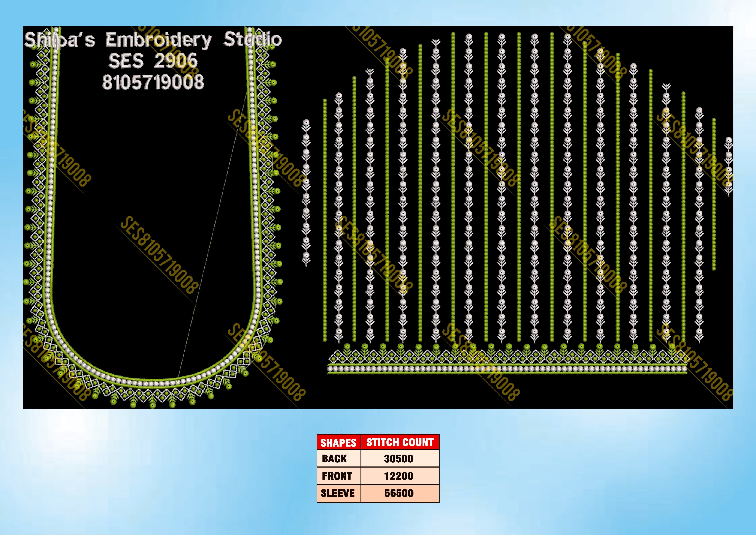This screenshot has height=535, width=756.
Task: Select the design code "SES 2906"
Action: tap(153, 61)
